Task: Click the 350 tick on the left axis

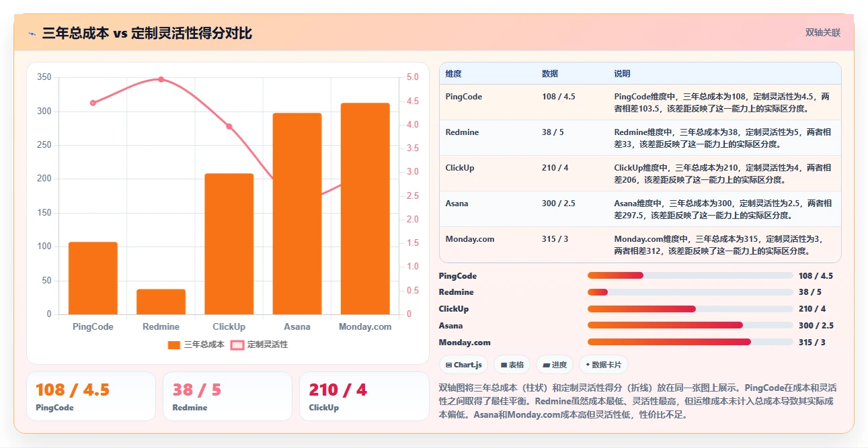Action: pos(44,77)
